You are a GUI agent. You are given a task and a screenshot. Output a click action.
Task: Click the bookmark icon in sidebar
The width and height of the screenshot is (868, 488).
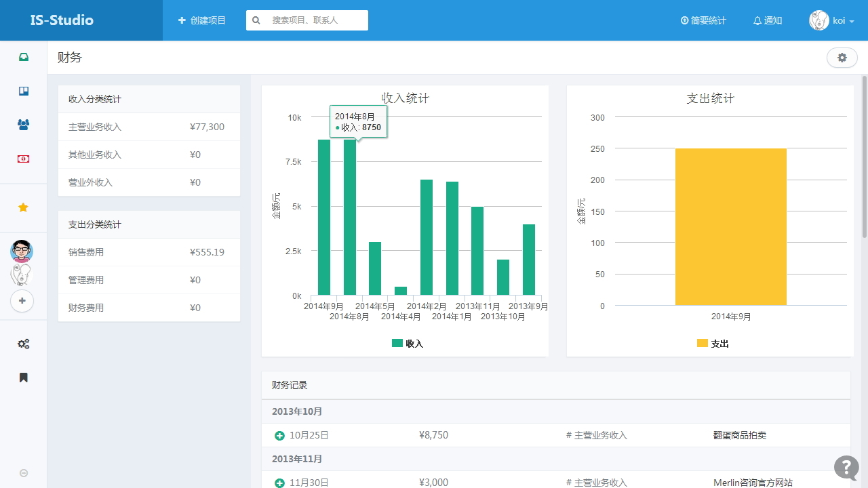pos(24,378)
